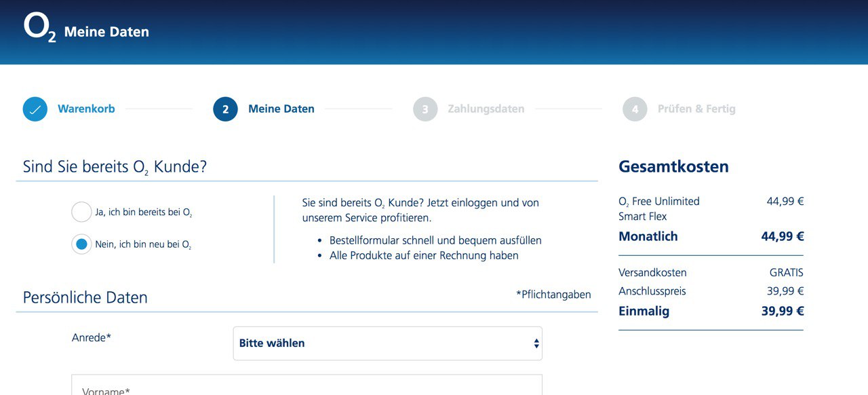Click the 'Gesamtkosten' heading
Viewport: 868px width, 395px height.
tap(673, 167)
